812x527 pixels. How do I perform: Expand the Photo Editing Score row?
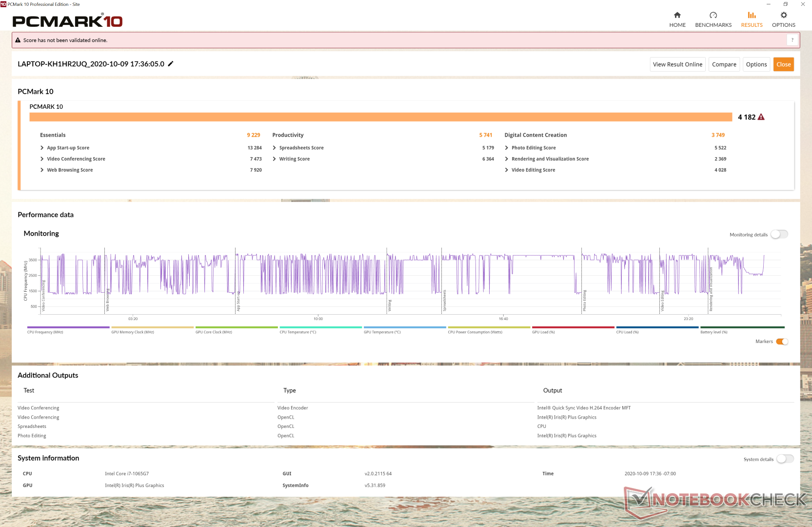(x=507, y=148)
